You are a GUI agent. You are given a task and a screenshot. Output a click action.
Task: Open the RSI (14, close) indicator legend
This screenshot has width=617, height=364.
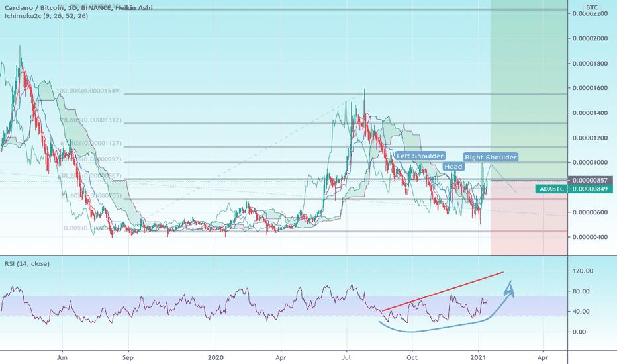(27, 263)
